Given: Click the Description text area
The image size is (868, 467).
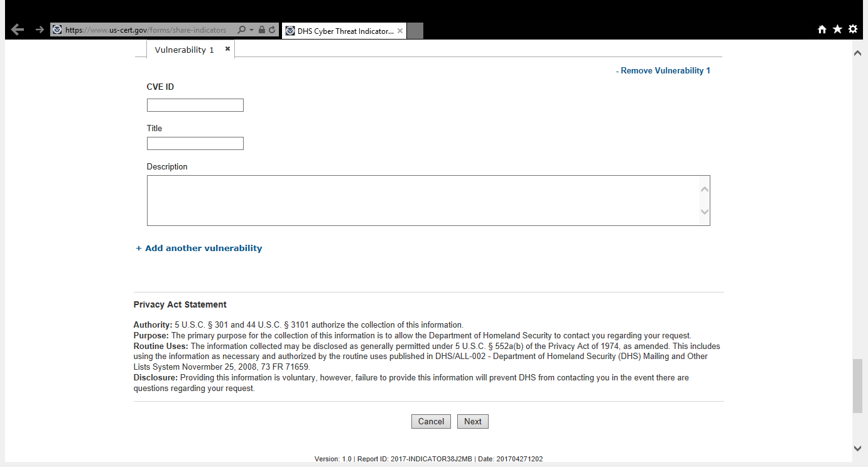Looking at the screenshot, I should 428,200.
